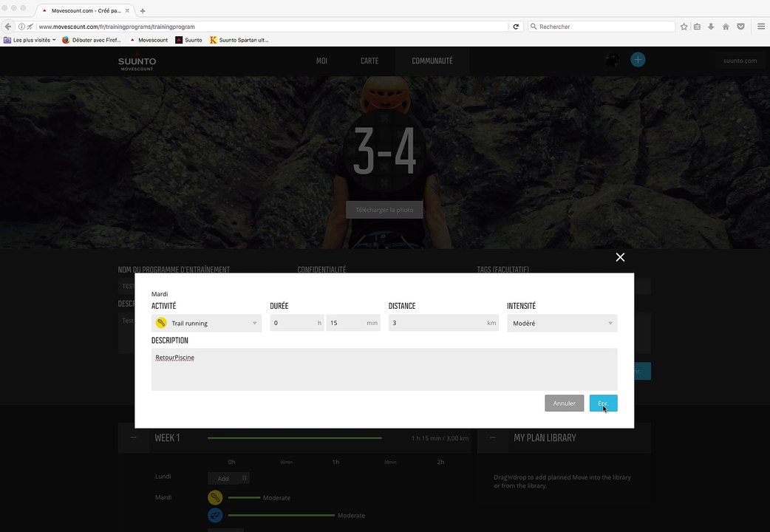Click the Annuler button
This screenshot has height=532, width=770.
click(564, 403)
